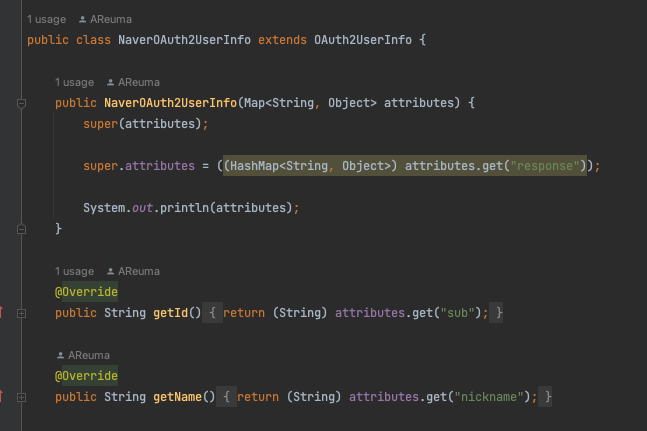Place the cursor in the "response" string literal
The height and width of the screenshot is (431, 647).
click(x=546, y=166)
